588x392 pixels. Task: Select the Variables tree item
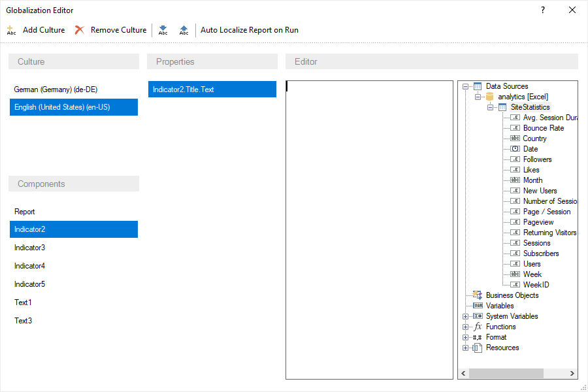pos(500,306)
